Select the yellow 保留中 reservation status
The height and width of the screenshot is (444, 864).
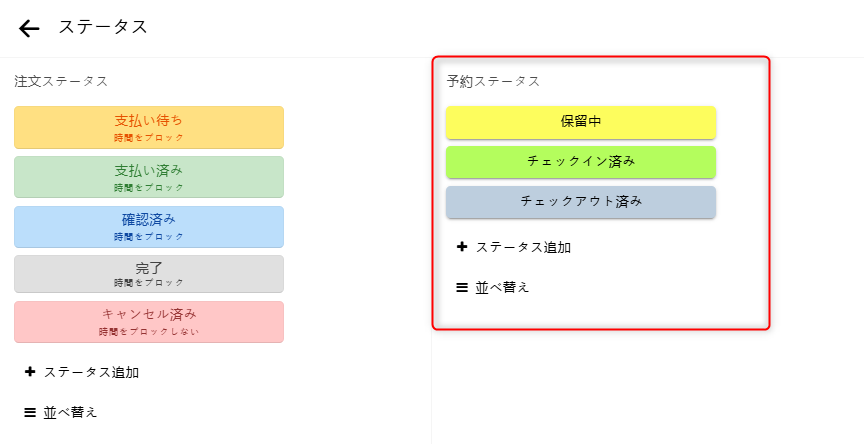pyautogui.click(x=581, y=122)
